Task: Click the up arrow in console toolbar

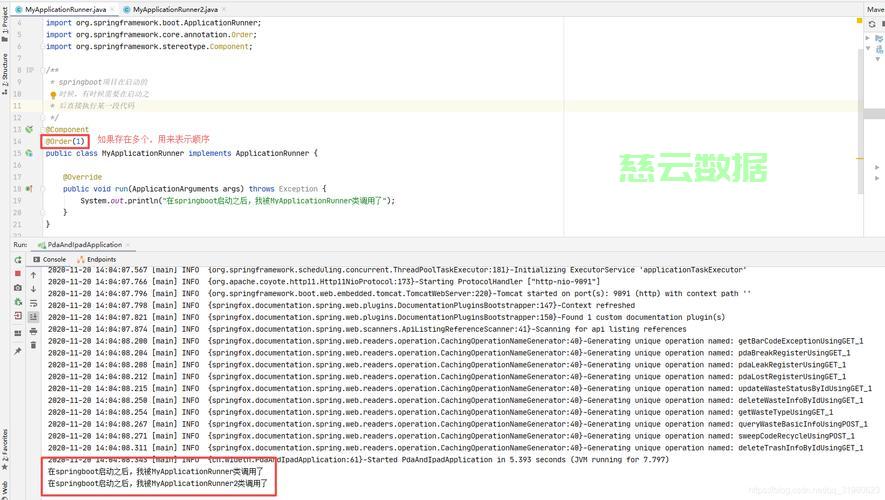Action: [33, 275]
